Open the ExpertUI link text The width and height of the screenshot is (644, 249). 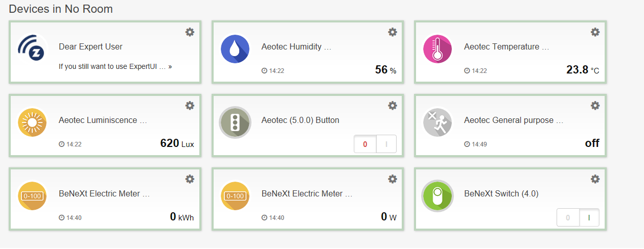115,66
